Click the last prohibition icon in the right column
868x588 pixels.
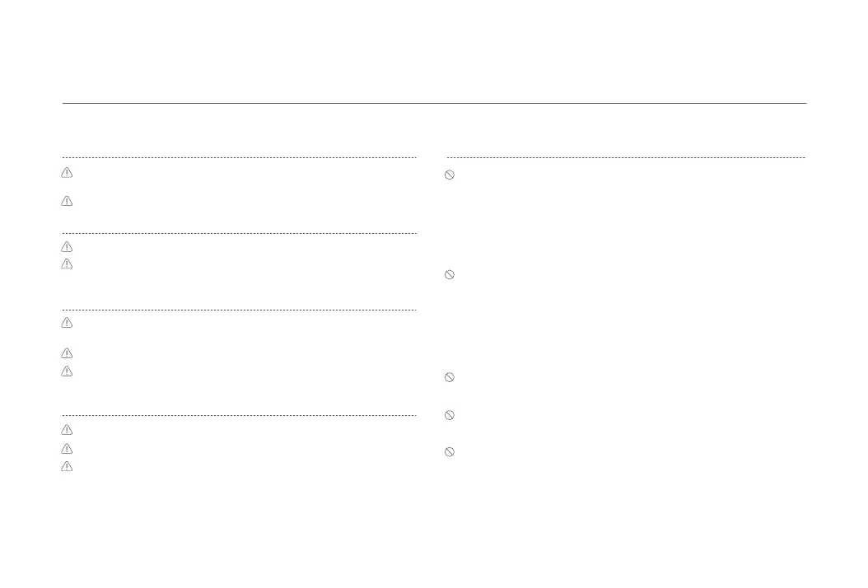tap(450, 452)
